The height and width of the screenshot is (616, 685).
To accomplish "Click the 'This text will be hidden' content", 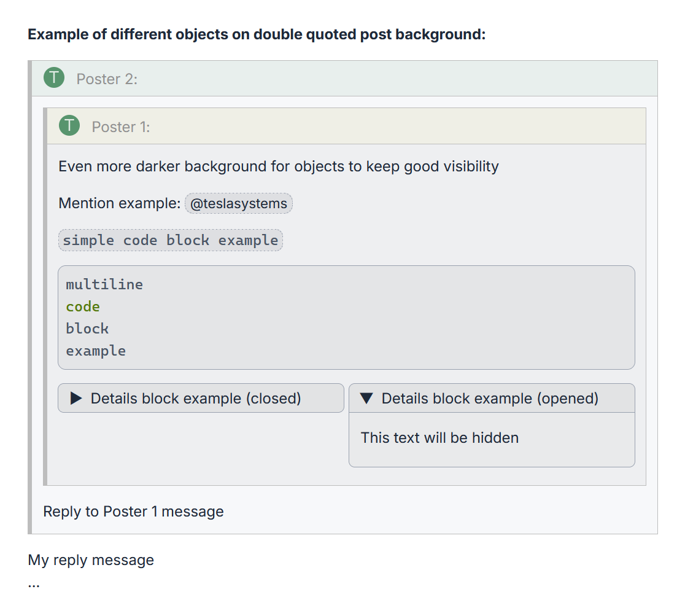I will click(439, 438).
